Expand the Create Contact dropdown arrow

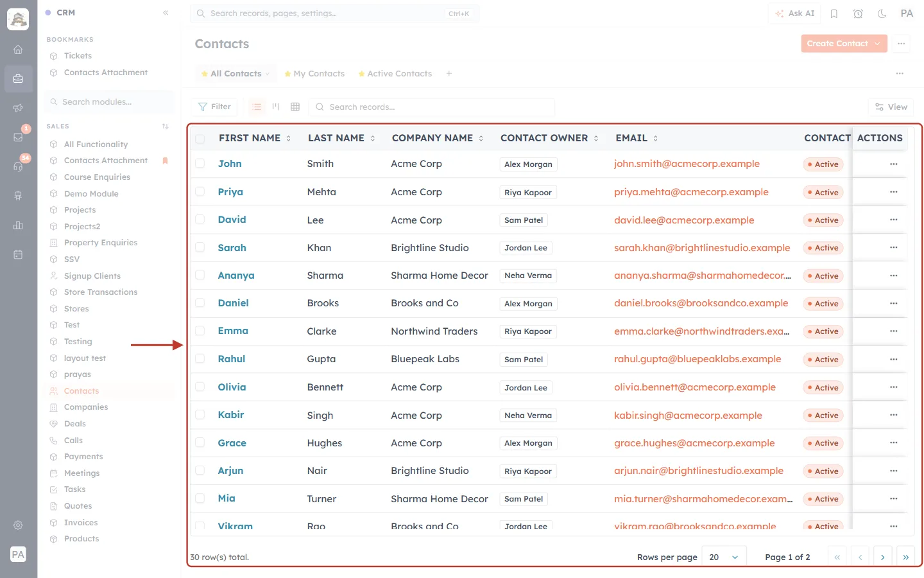877,44
